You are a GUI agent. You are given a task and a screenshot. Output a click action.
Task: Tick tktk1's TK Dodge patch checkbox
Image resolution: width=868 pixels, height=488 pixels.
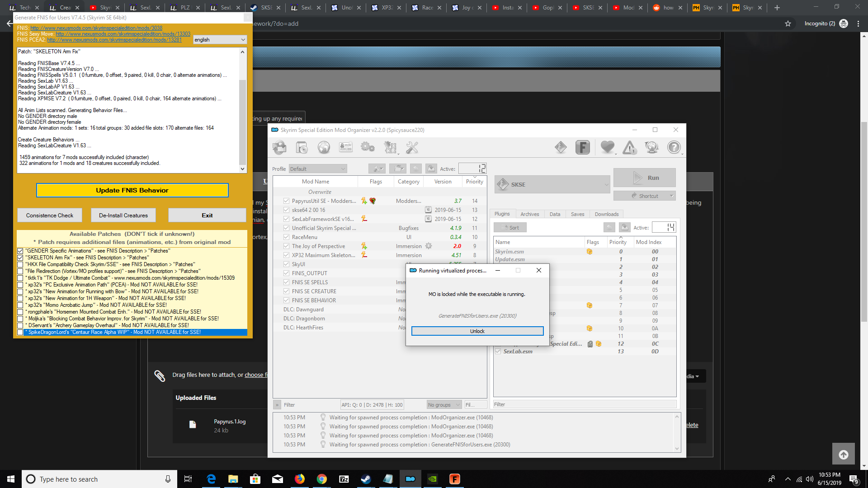point(20,278)
